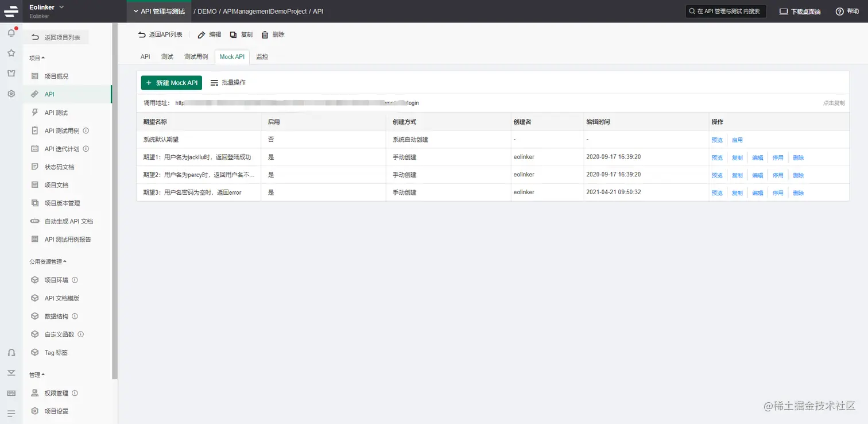Open the notifications bell icon
The height and width of the screenshot is (424, 868).
point(11,33)
